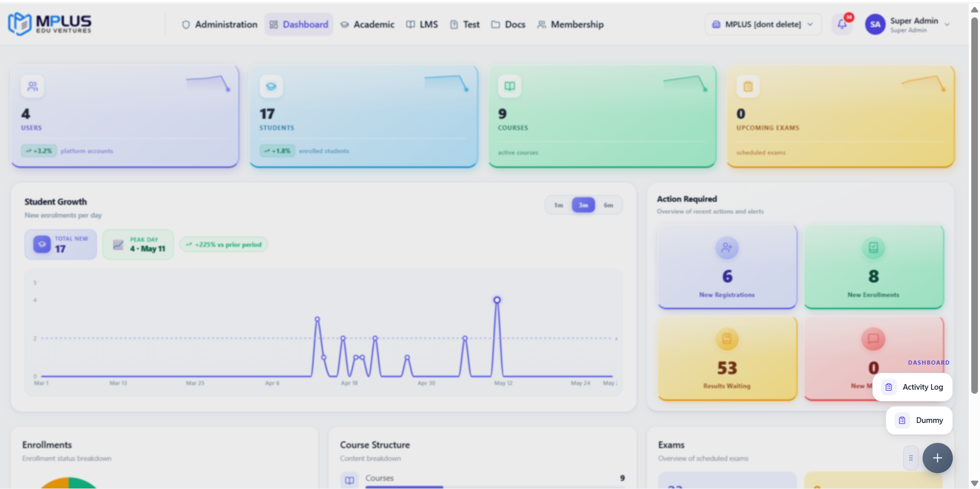Click the Courses book icon
The height and width of the screenshot is (489, 980).
coord(509,87)
